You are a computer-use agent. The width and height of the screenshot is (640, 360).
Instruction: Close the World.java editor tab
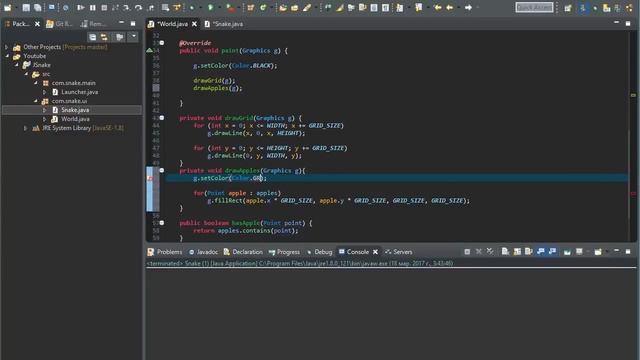[195, 24]
